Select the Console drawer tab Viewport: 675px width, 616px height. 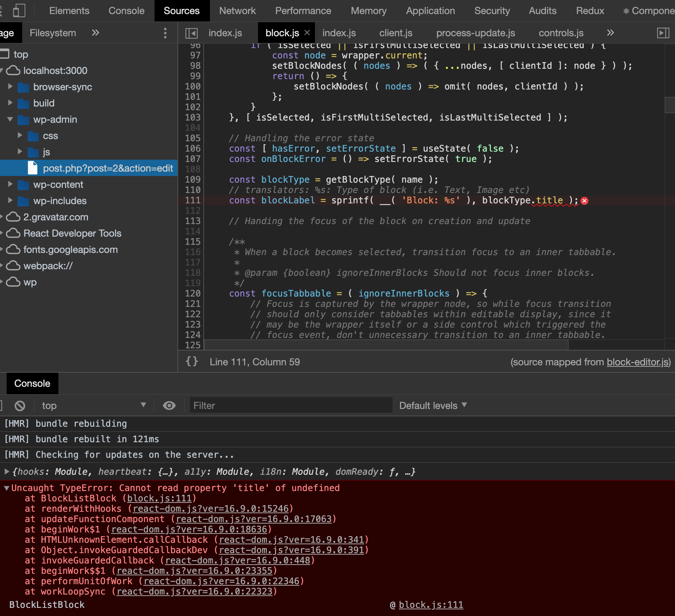(x=32, y=383)
